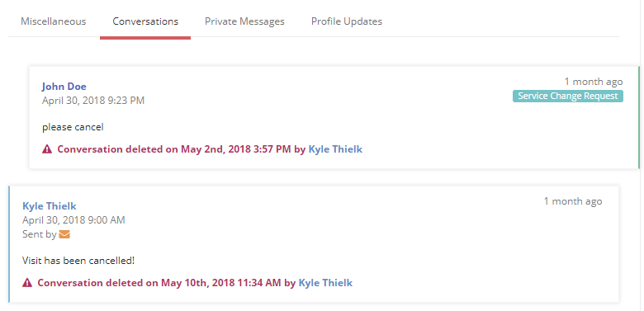This screenshot has height=311, width=644.
Task: Click warning triangle icon in John Doe's message
Action: 47,149
